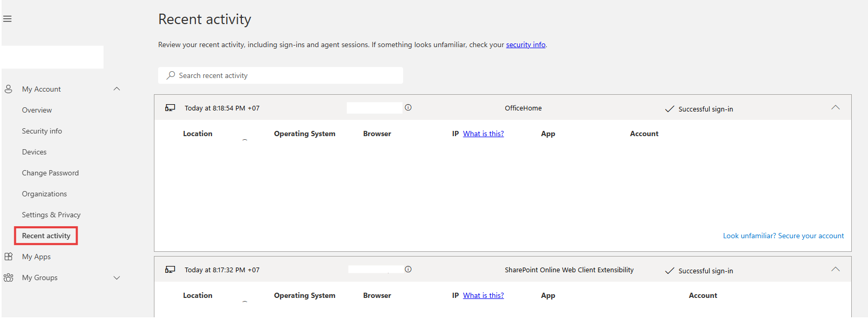Collapse the My Account section
Screen dimensions: 868x322
coord(117,89)
